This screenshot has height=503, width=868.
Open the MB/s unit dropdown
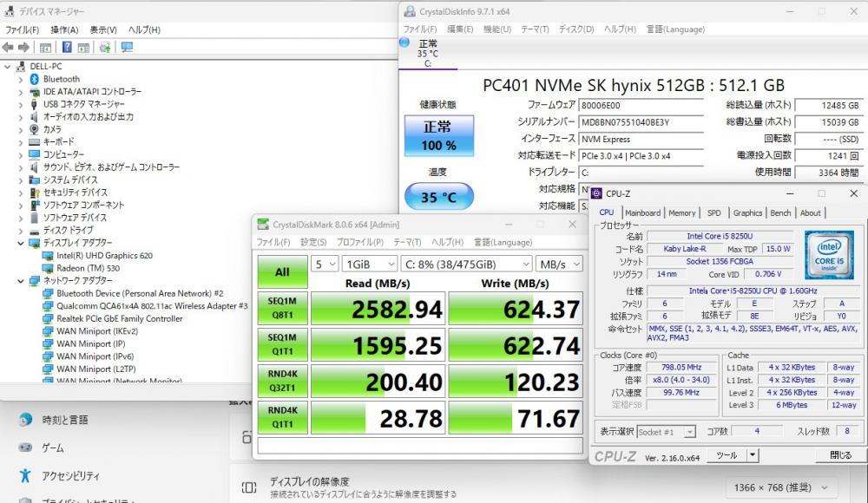click(x=558, y=265)
